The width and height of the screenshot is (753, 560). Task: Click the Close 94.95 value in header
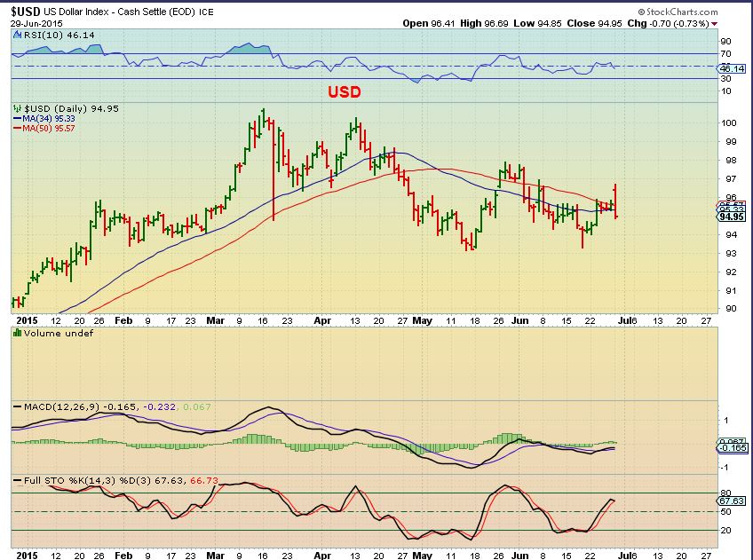coord(595,23)
